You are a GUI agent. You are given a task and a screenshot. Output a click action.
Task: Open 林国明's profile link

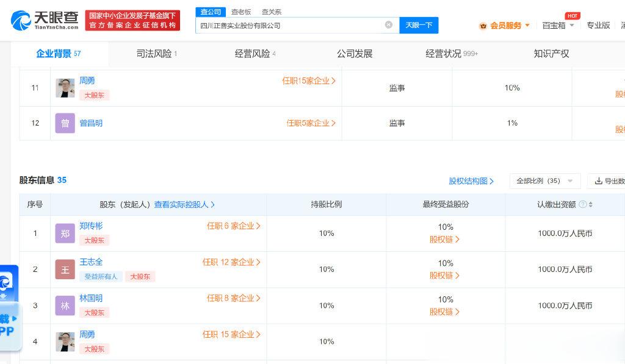91,298
